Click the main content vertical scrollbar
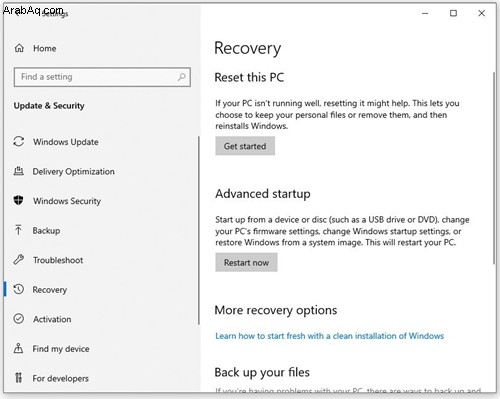Image resolution: width=500 pixels, height=399 pixels. click(494, 168)
